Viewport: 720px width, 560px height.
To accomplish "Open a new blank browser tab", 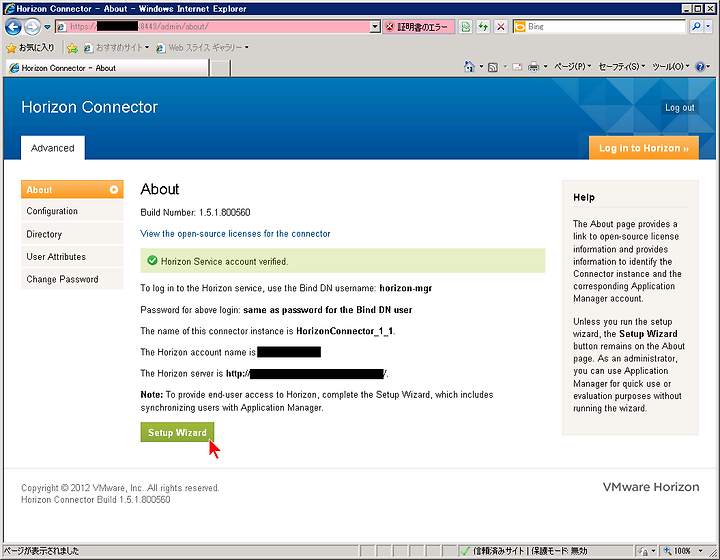I will [220, 68].
